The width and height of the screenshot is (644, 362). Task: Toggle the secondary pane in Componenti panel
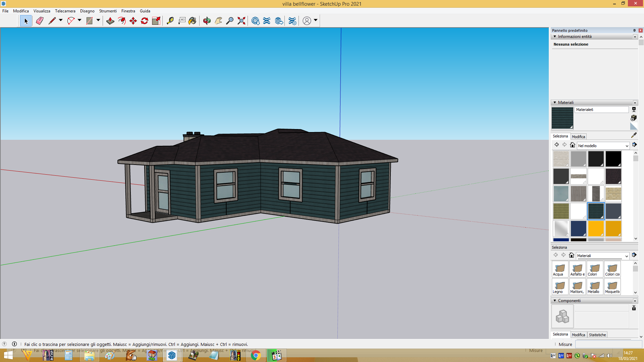pyautogui.click(x=634, y=308)
